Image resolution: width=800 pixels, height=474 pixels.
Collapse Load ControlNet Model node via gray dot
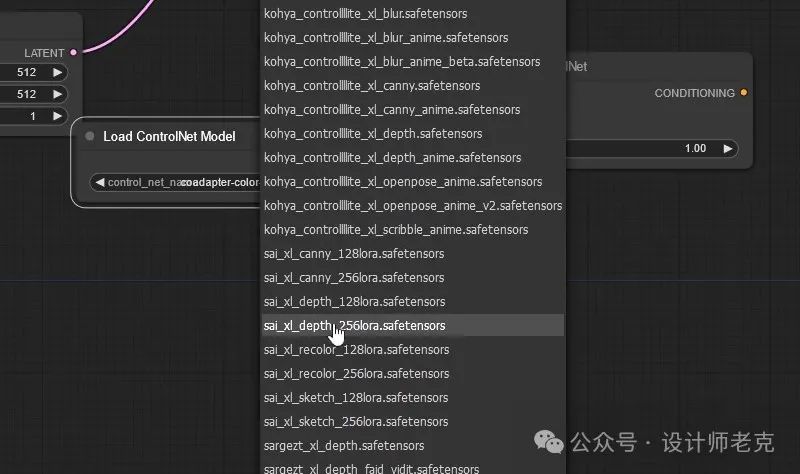90,136
